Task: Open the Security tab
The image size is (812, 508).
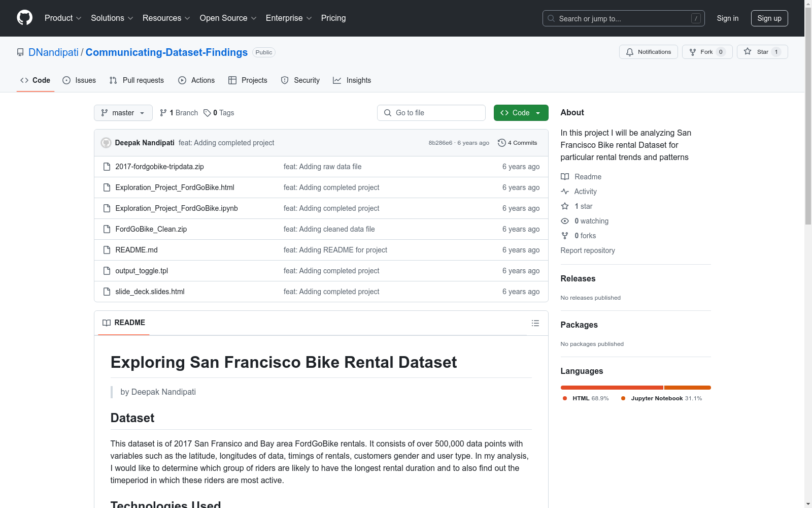Action: click(x=300, y=80)
